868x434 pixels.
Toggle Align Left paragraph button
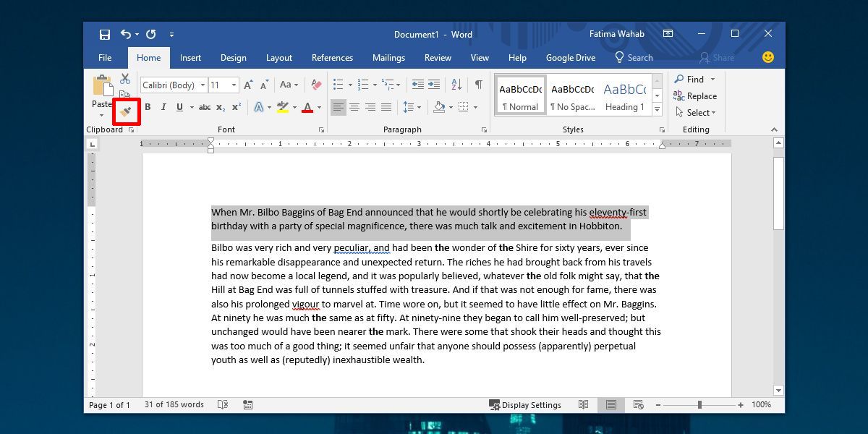(x=339, y=107)
